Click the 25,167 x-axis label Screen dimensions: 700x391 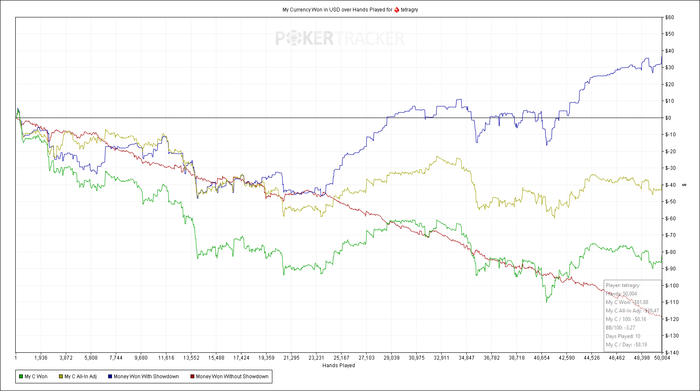point(342,358)
